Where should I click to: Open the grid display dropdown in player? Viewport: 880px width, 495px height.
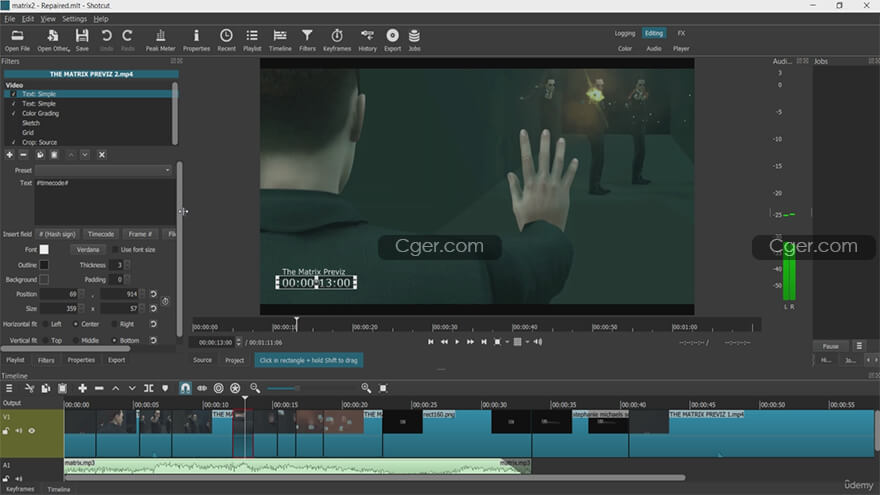(527, 342)
